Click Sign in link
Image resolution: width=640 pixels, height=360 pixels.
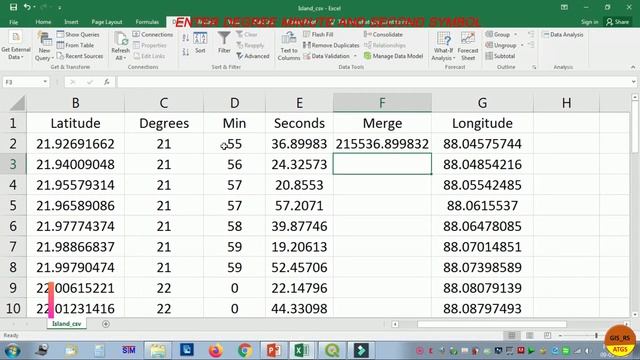[x=589, y=22]
